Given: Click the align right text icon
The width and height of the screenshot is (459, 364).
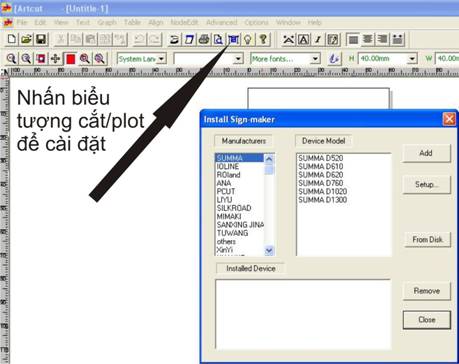Looking at the screenshot, I should point(382,39).
